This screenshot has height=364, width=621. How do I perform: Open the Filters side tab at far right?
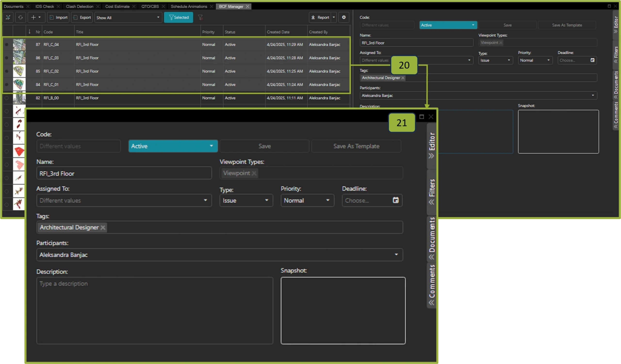click(616, 55)
